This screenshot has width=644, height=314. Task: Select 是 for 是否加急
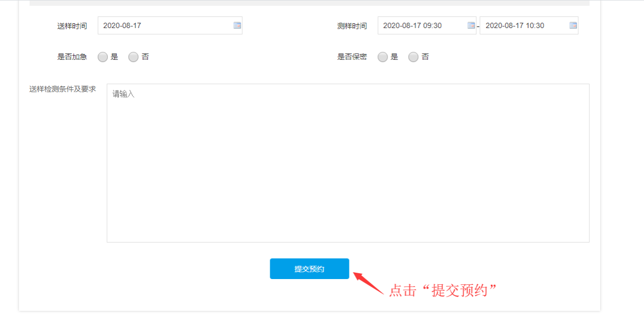pos(103,57)
